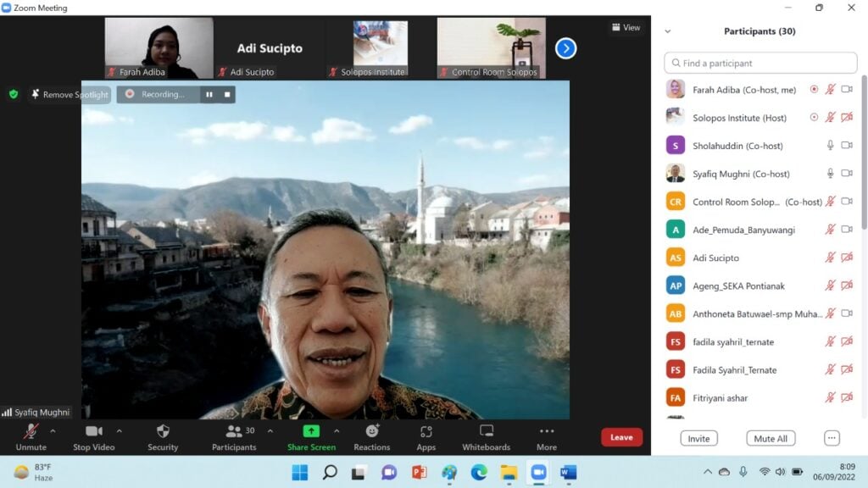Viewport: 868px width, 488px height.
Task: Open Microsoft Edge from the taskbar
Action: click(479, 473)
